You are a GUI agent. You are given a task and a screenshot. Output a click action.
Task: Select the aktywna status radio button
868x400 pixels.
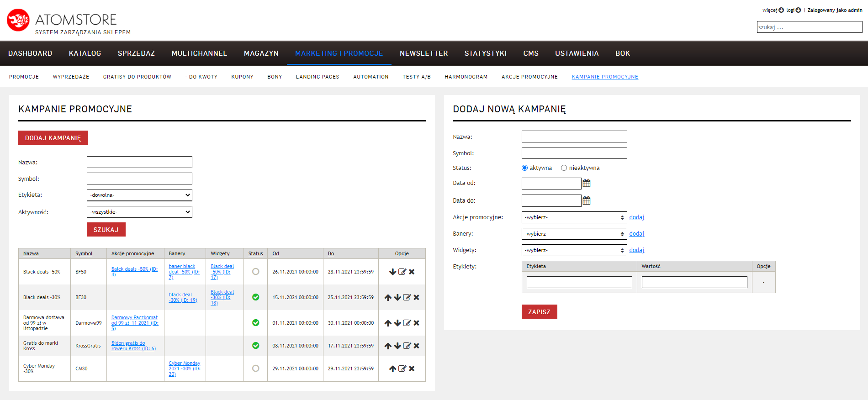pyautogui.click(x=524, y=168)
